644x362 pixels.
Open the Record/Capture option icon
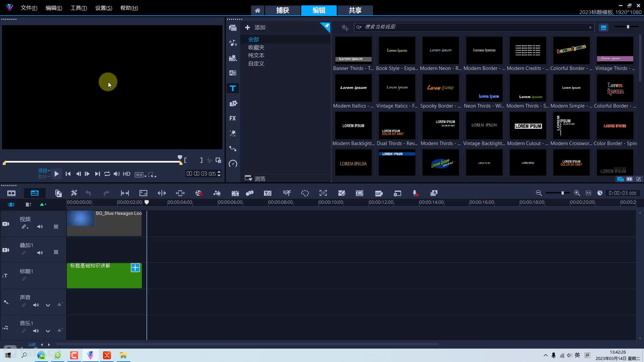(x=199, y=193)
